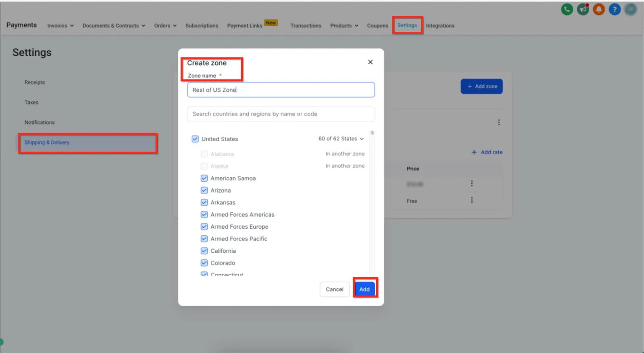Click the Add zone button
Viewport: 644px width, 353px height.
point(481,86)
